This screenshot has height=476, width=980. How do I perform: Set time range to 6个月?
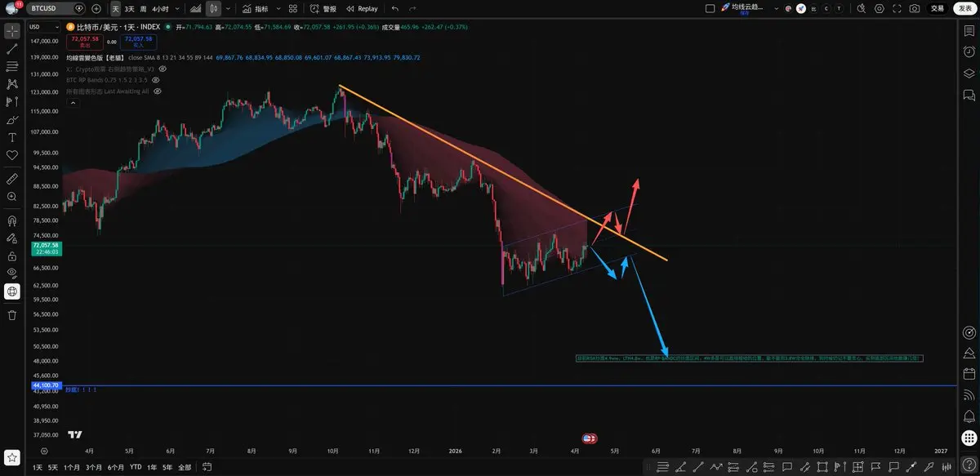click(114, 468)
